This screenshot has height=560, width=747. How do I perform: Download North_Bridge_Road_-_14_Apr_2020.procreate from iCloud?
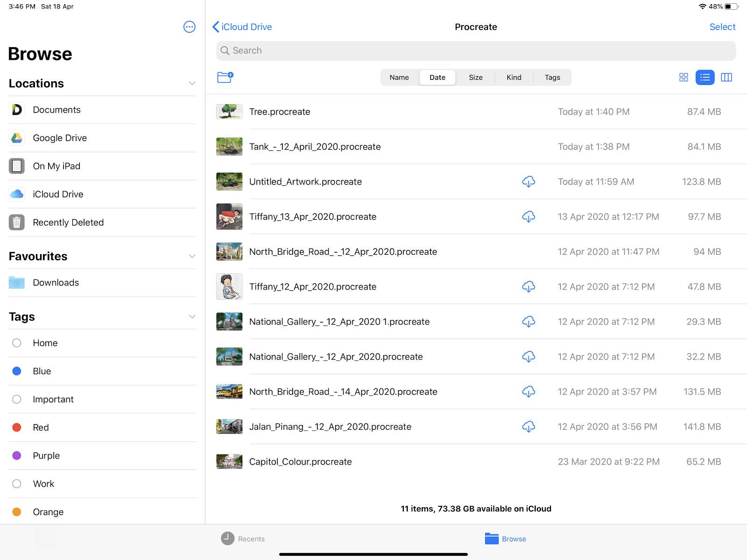(529, 392)
